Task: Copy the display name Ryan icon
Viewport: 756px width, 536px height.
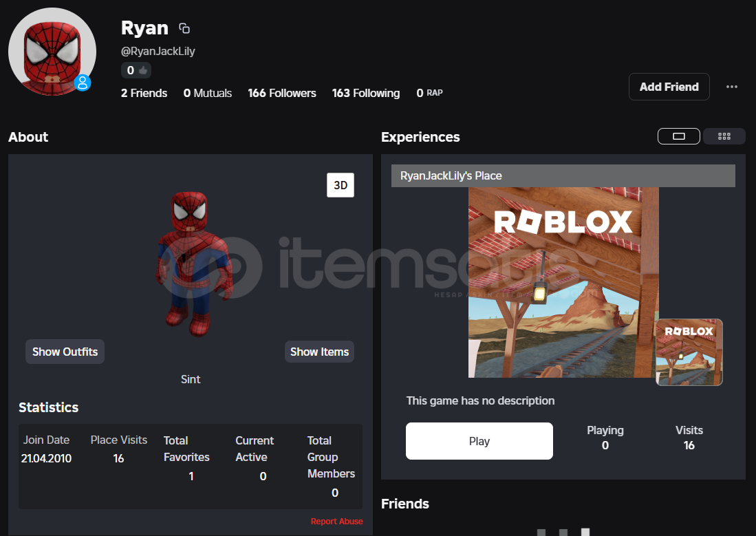Action: [x=184, y=28]
